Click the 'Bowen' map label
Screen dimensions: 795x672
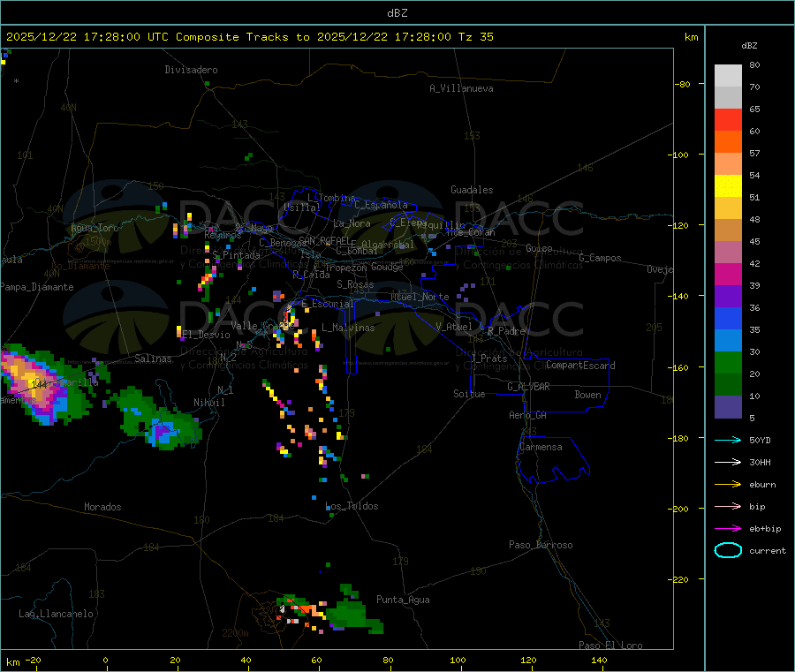587,395
